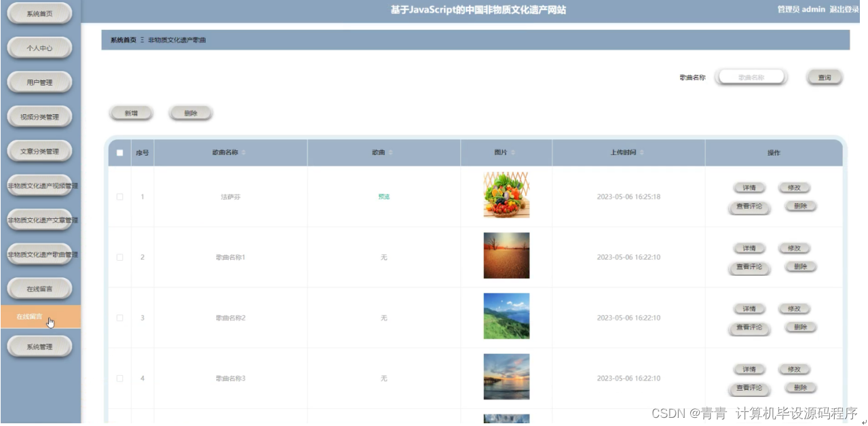Expand 系统管理 sidebar menu

(39, 347)
